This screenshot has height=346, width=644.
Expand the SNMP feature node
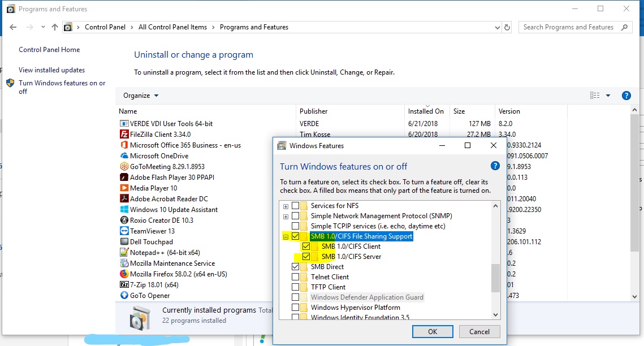pos(286,217)
